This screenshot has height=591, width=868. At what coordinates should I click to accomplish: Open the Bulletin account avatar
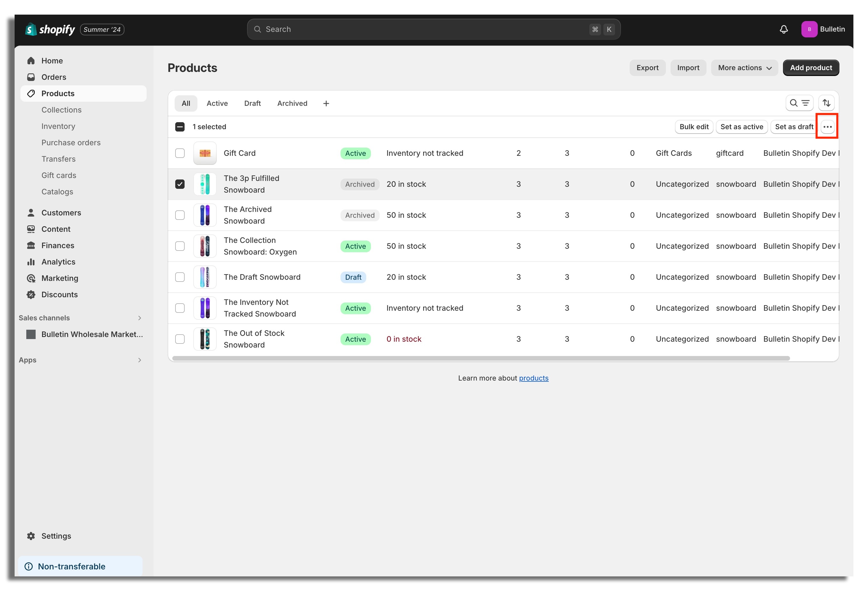point(809,29)
